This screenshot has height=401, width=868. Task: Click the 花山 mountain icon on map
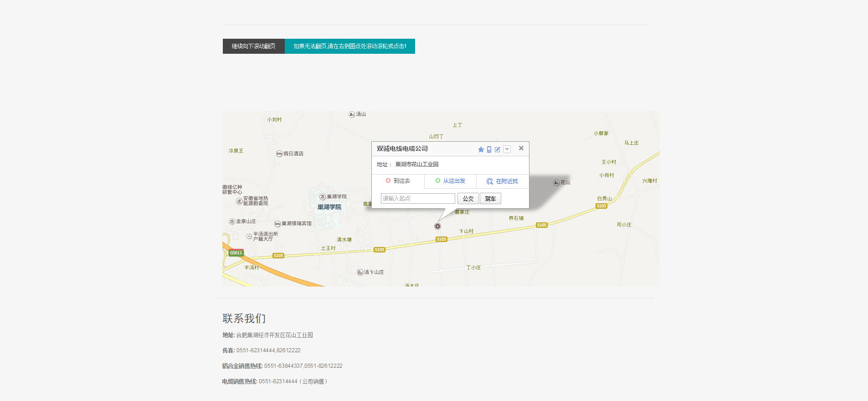point(556,183)
